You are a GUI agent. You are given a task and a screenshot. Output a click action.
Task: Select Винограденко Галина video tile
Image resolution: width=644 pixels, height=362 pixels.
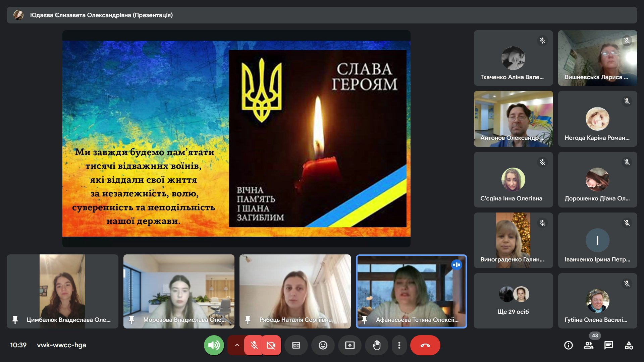[x=513, y=240]
